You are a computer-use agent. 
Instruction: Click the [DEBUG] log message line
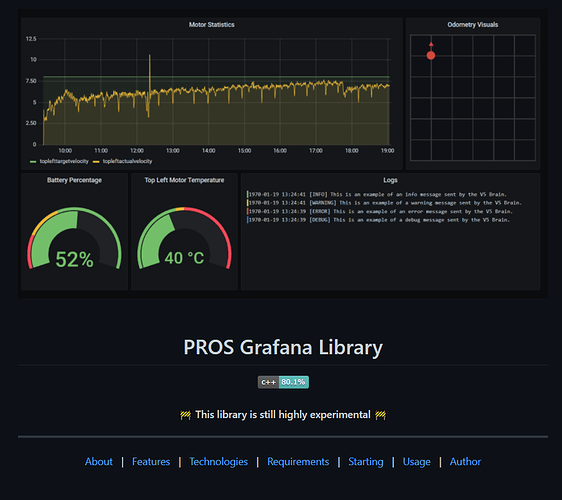click(x=378, y=220)
